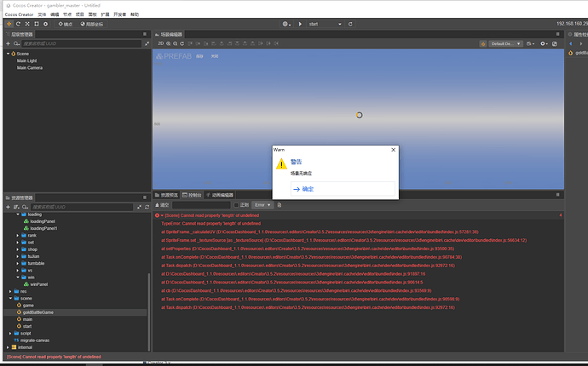The width and height of the screenshot is (588, 366).
Task: Open the second menu after Cocos Creator
Action: coord(42,14)
